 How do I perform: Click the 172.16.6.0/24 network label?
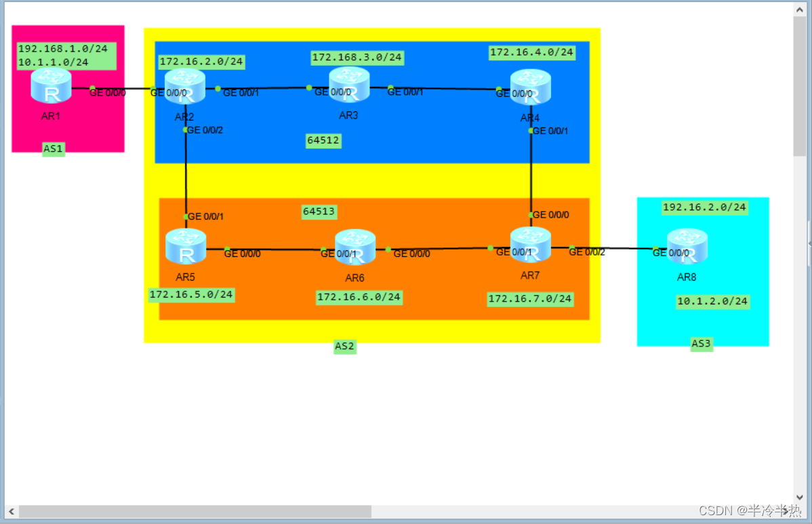359,297
